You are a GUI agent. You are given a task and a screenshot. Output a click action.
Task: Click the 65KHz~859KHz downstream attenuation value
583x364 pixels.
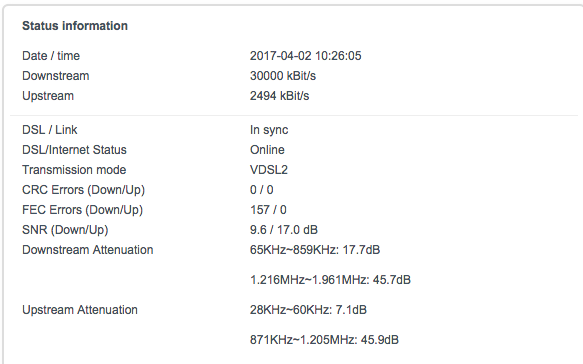[x=315, y=250]
